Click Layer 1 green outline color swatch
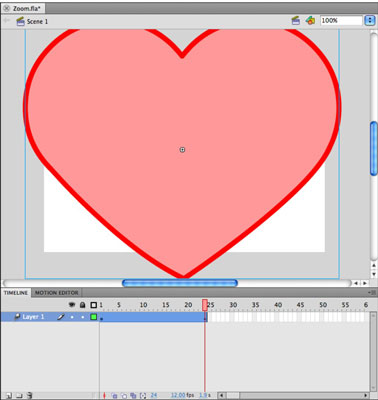Screen dimensions: 378x400 [x=94, y=317]
